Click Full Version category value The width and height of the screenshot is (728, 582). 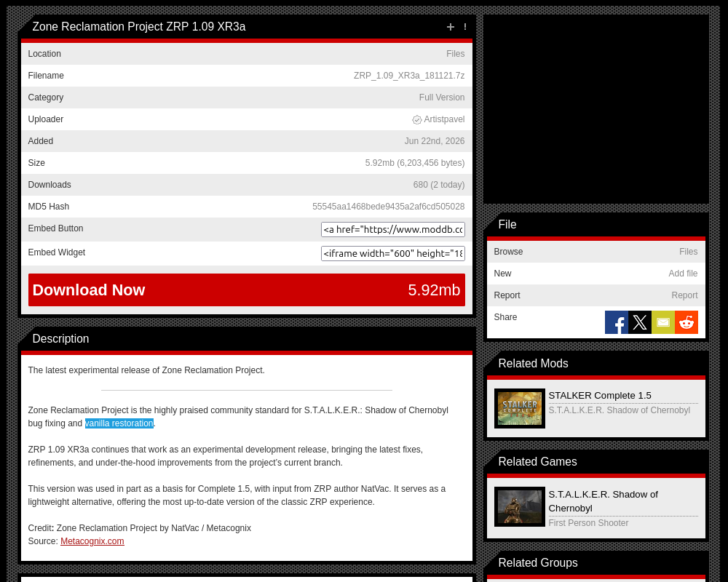[x=442, y=97]
